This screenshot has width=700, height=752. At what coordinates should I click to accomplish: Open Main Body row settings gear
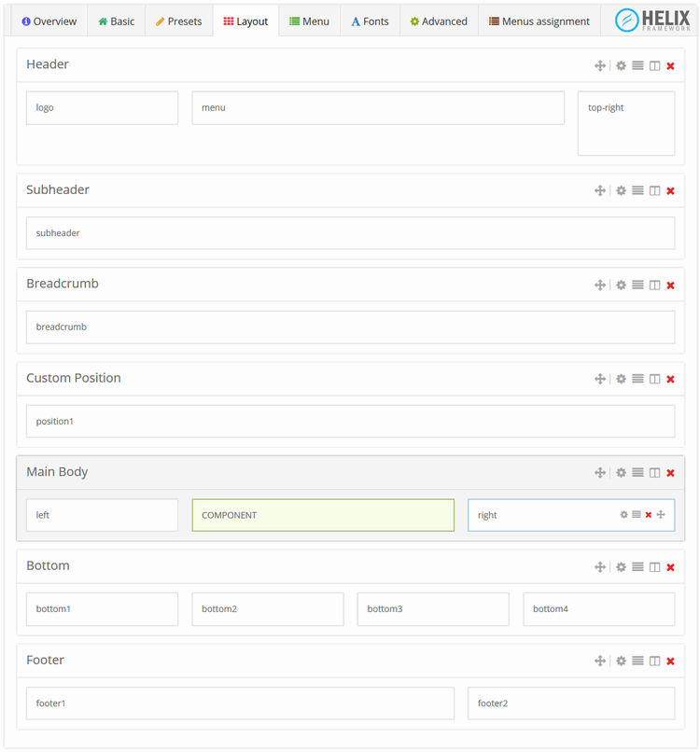click(x=621, y=473)
